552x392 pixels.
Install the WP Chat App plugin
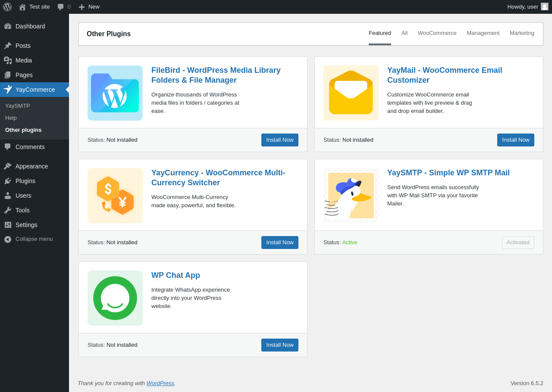tap(280, 345)
